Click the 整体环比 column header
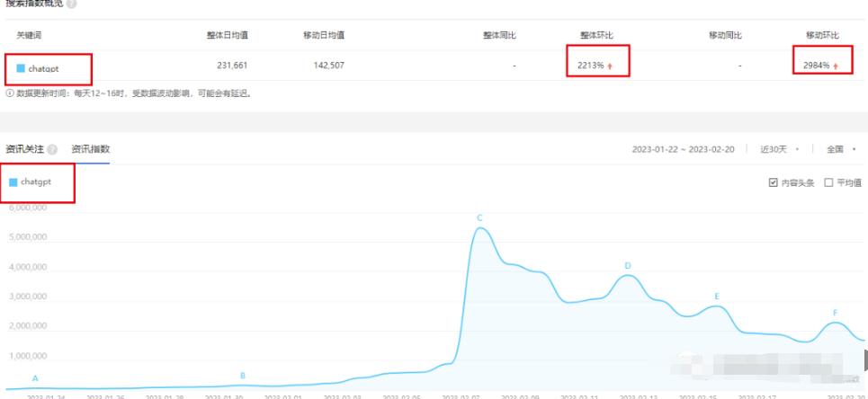 coord(596,35)
